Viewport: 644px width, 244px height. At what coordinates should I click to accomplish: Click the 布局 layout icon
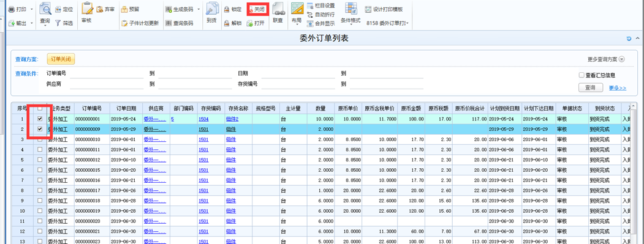click(x=297, y=8)
